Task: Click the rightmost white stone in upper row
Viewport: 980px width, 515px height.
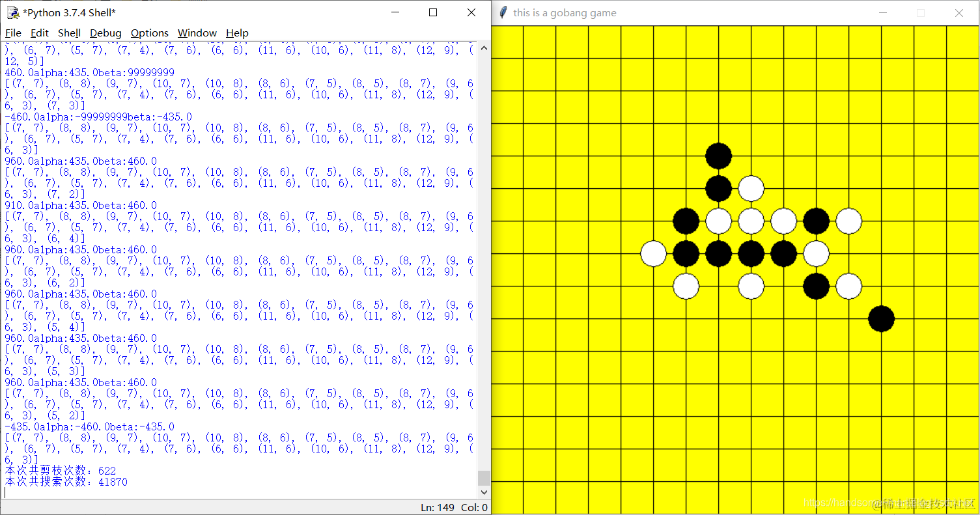Action: pyautogui.click(x=848, y=221)
